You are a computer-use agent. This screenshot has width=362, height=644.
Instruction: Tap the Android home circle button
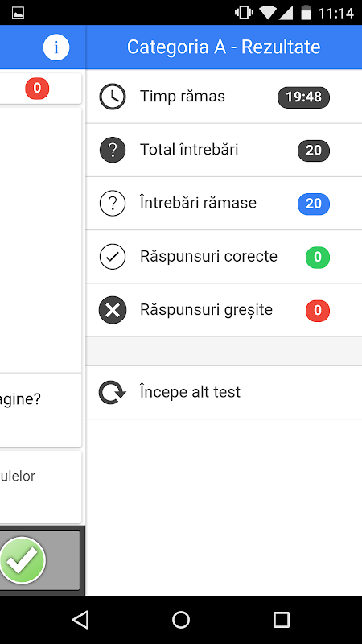coord(181,619)
